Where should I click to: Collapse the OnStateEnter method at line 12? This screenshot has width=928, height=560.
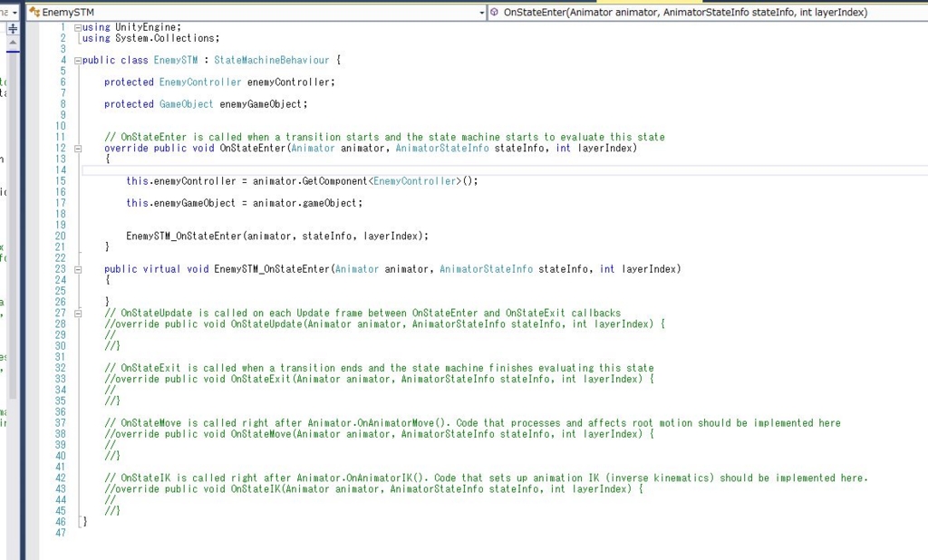coord(78,149)
